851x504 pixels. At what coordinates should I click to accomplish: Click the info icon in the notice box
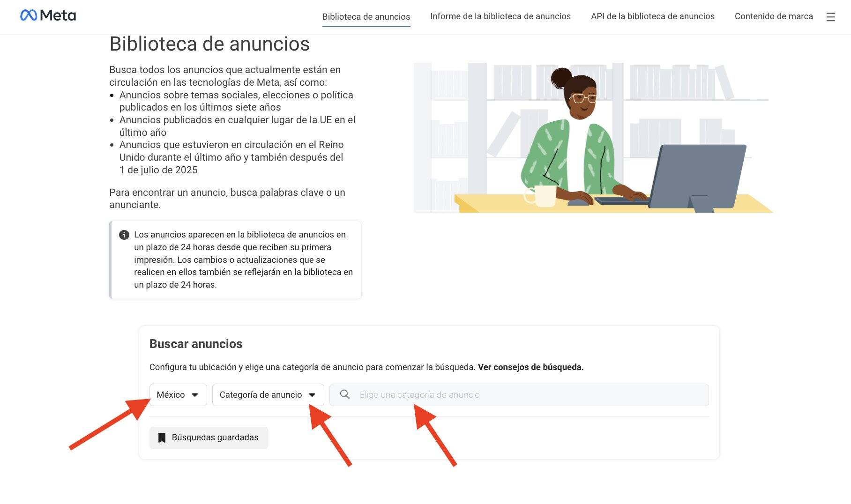[124, 235]
